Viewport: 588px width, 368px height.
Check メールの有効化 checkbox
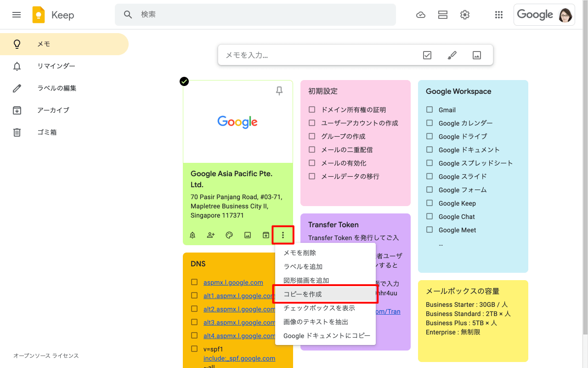click(312, 163)
